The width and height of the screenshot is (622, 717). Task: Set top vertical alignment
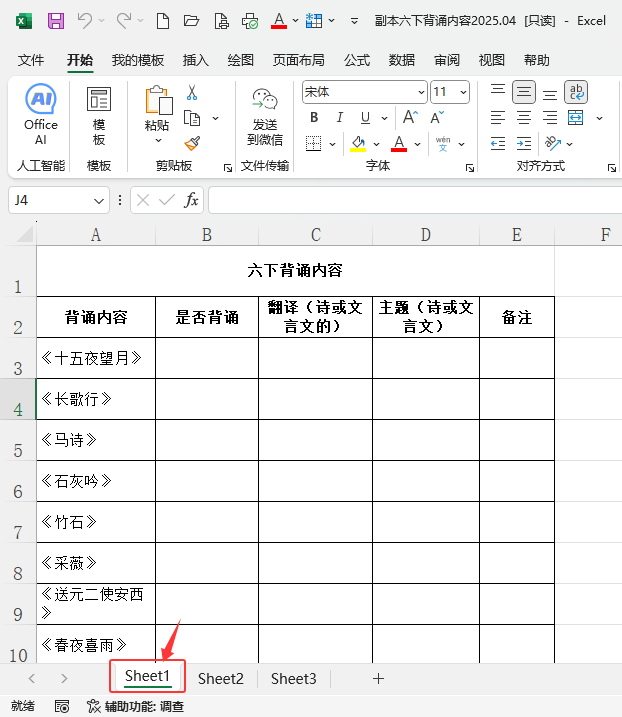[x=498, y=91]
